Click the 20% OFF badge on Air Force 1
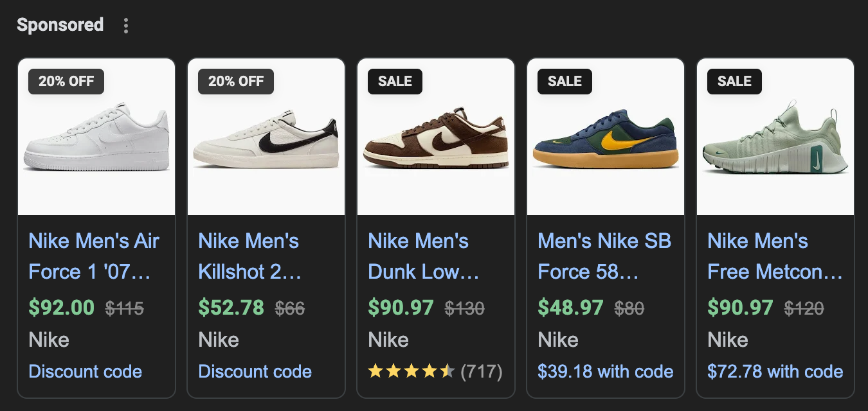 66,82
